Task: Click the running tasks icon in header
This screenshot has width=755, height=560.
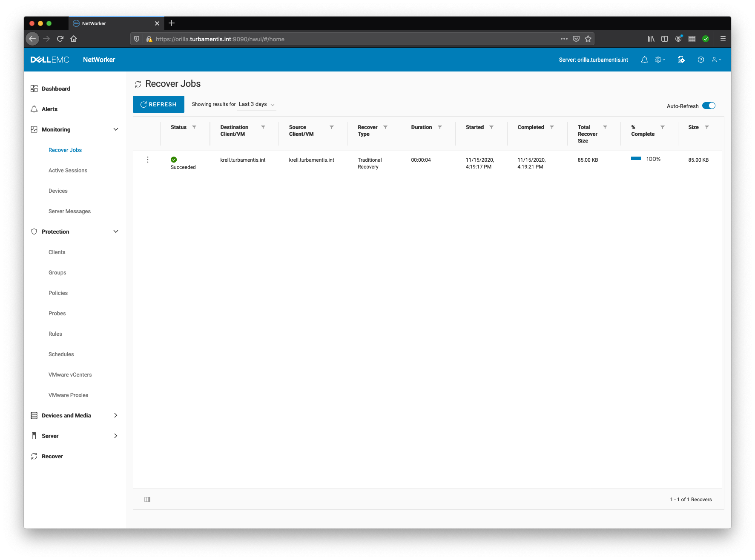Action: [681, 60]
